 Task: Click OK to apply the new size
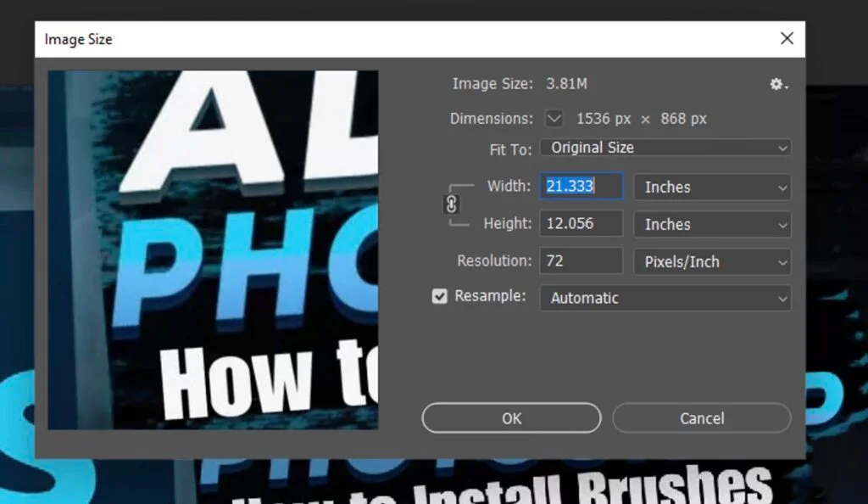(x=511, y=417)
